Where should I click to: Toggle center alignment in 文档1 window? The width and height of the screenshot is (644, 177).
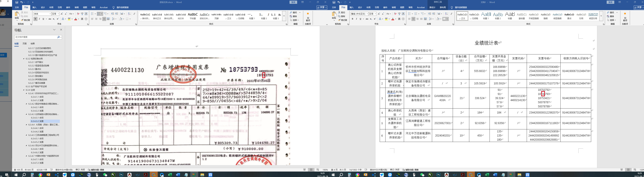413,19
